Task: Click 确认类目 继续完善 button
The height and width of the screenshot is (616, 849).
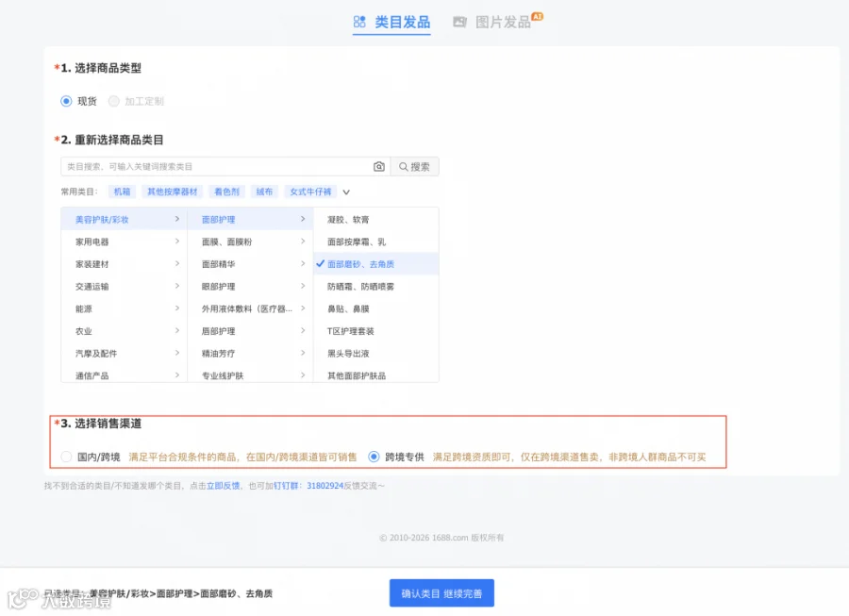Action: (441, 593)
